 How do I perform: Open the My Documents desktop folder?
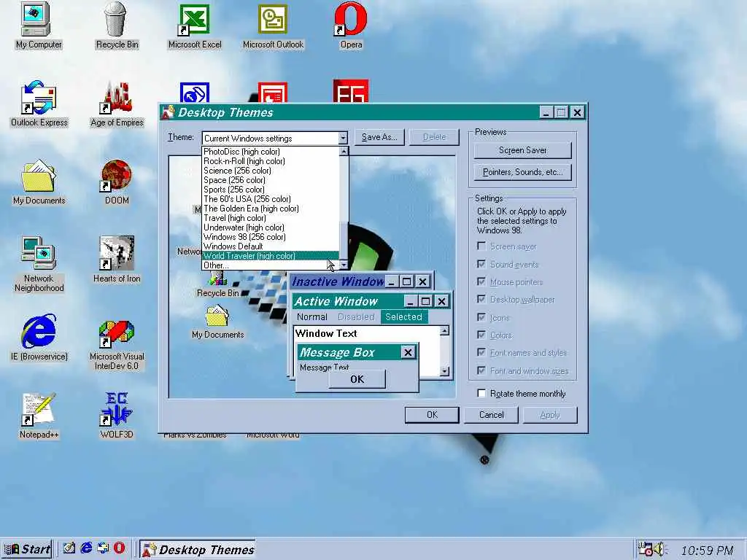click(39, 182)
